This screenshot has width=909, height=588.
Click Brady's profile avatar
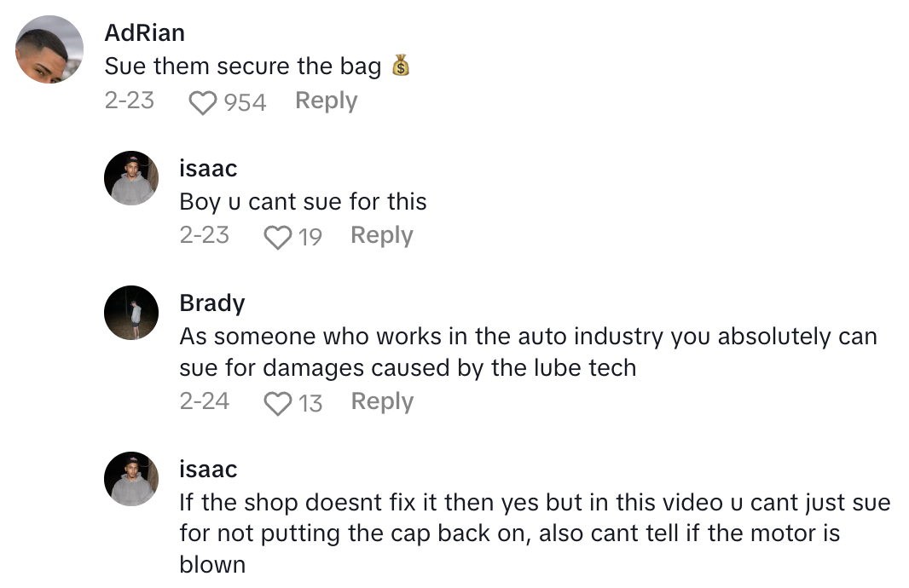131,313
